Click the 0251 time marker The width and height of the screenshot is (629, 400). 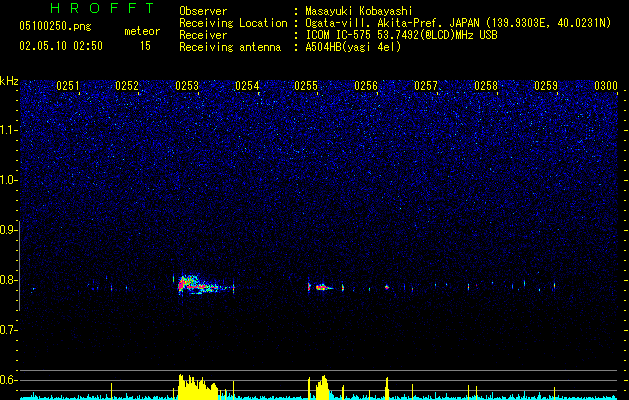click(x=68, y=86)
